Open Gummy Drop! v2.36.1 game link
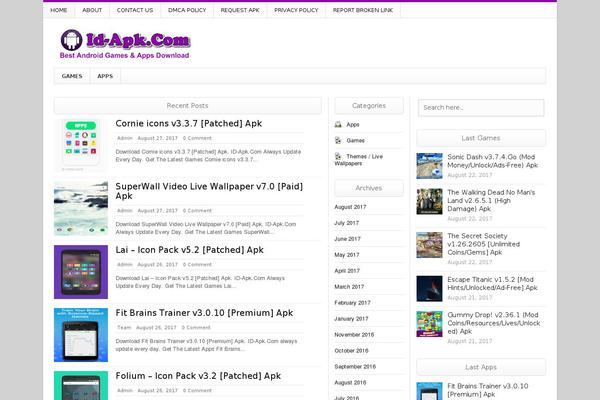This screenshot has height=400, width=600. click(x=494, y=323)
